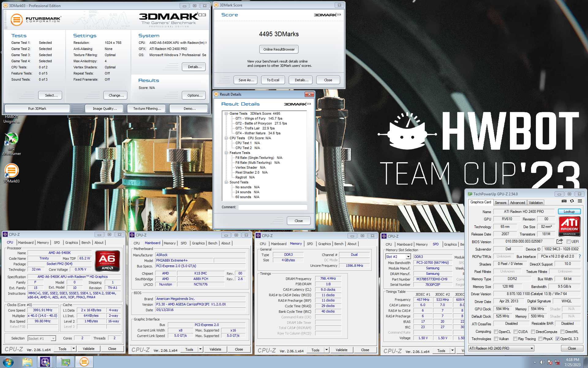Toggle the Ray Tracing checkbox
588x368 pixels.
tap(515, 339)
